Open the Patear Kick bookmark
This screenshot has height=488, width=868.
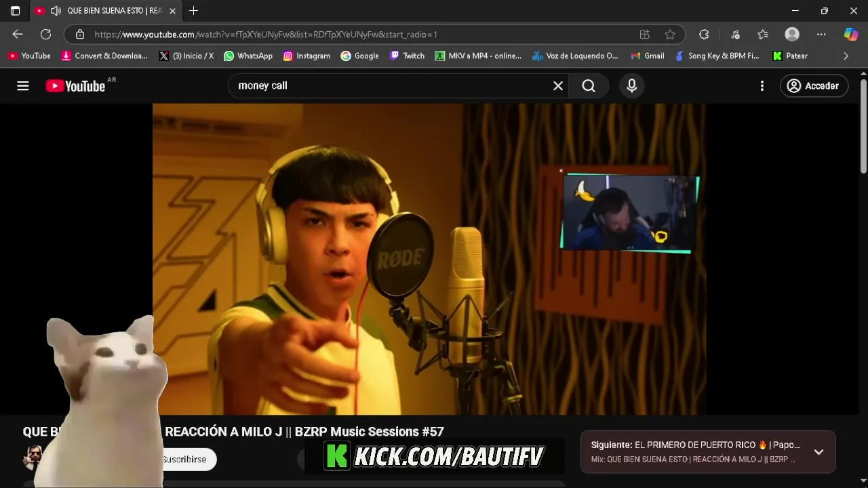pyautogui.click(x=791, y=56)
